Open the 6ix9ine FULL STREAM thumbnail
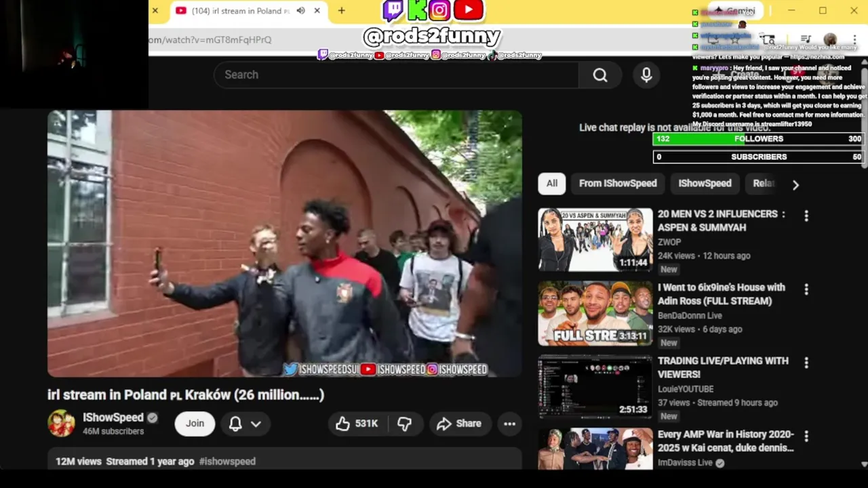 click(595, 313)
